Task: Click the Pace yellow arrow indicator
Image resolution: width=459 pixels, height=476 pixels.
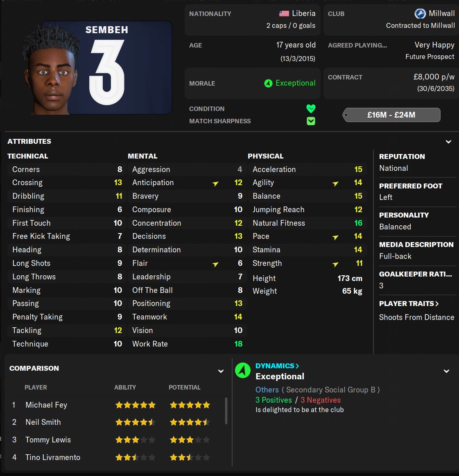Action: click(x=335, y=237)
